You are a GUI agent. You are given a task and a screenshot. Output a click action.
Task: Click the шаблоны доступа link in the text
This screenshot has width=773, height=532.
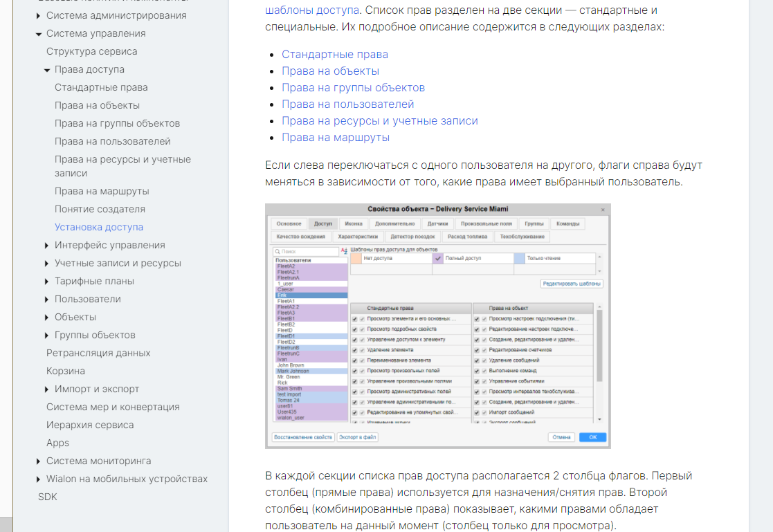(311, 10)
